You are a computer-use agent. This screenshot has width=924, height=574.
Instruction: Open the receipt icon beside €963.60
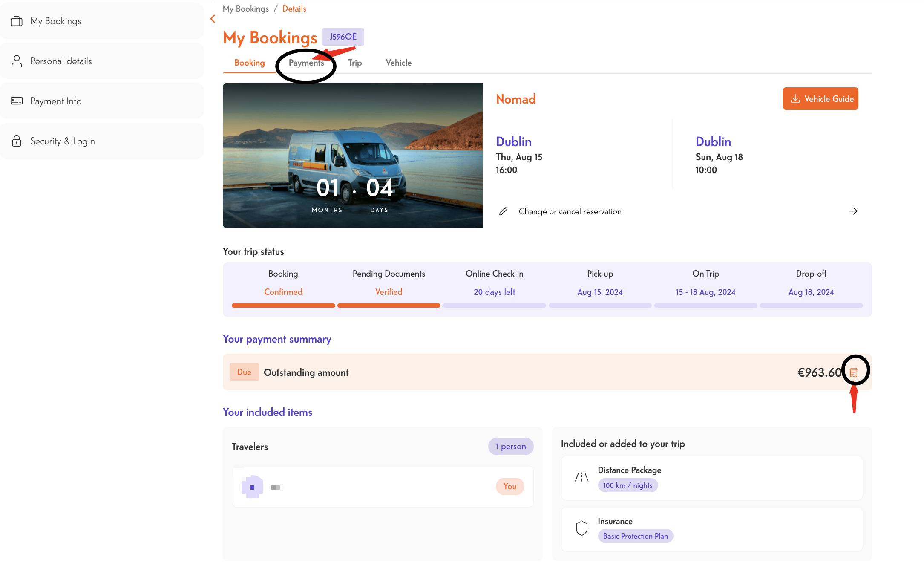(854, 372)
